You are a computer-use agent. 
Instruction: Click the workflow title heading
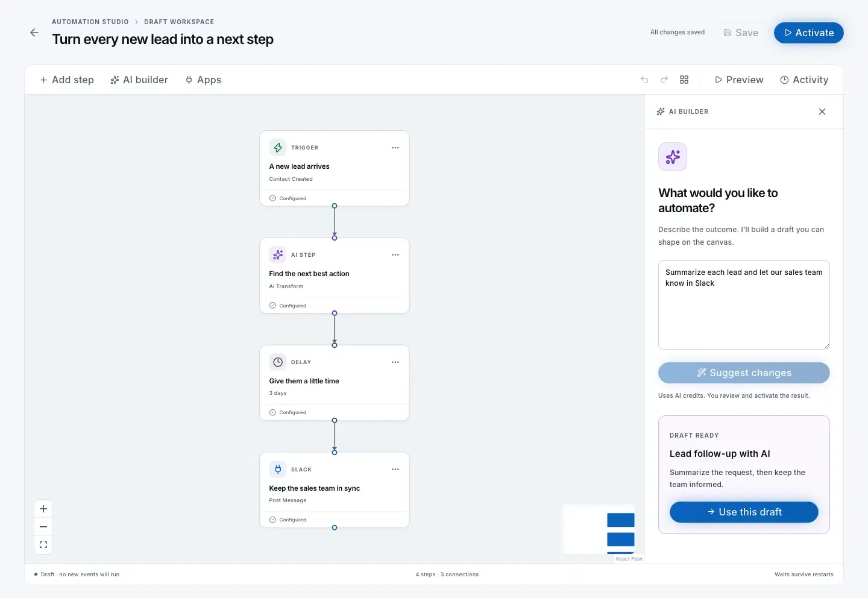click(x=163, y=39)
